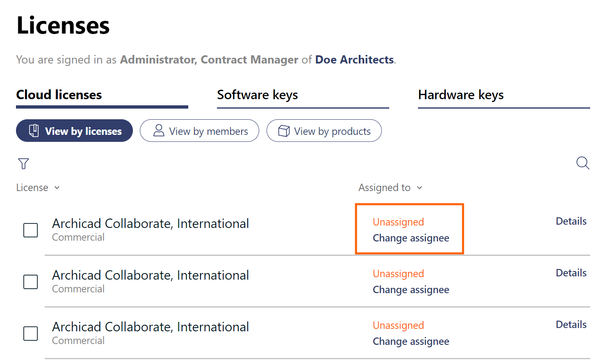
Task: Tick the checkbox for the first Archicad Collaborate license
Action: pos(31,230)
